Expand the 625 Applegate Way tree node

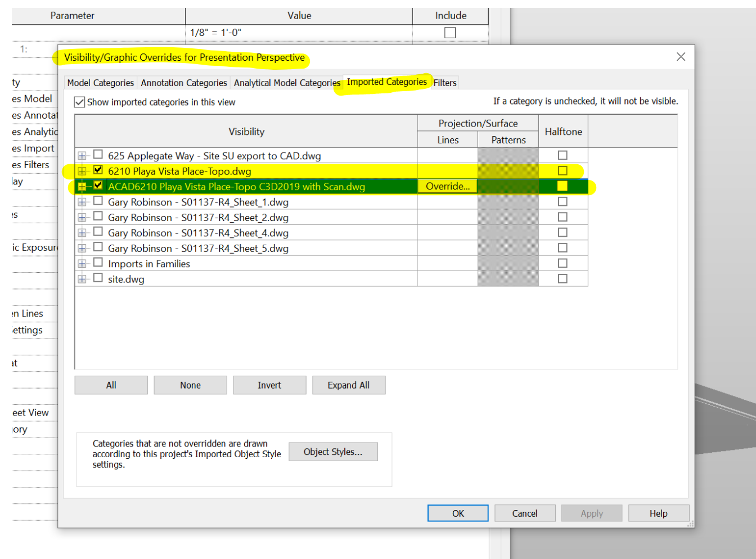(82, 156)
